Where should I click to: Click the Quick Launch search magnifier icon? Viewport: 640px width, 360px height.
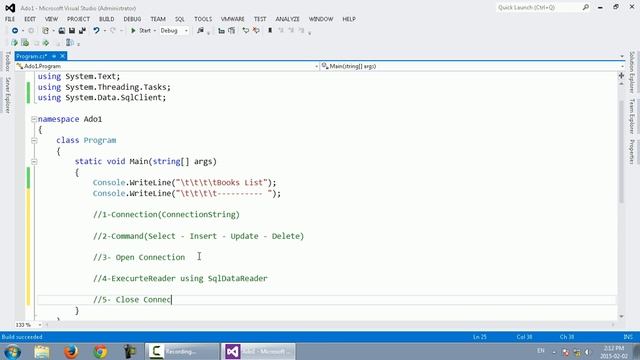pos(585,7)
